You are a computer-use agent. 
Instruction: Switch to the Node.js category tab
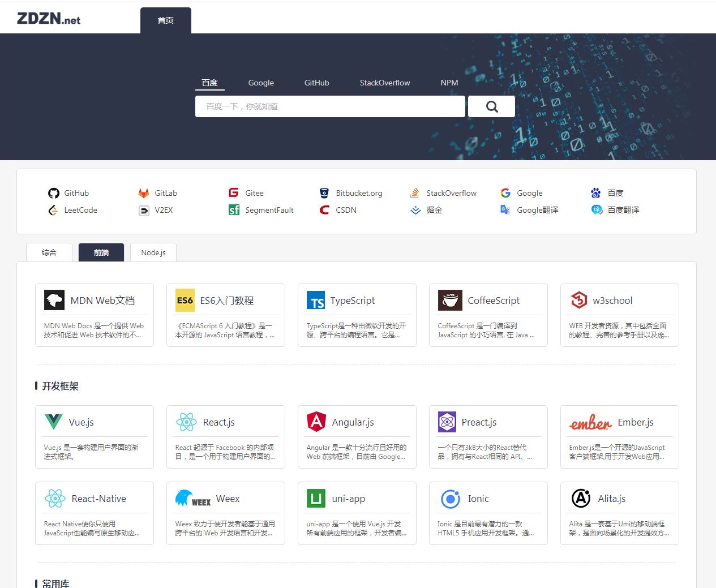point(153,252)
